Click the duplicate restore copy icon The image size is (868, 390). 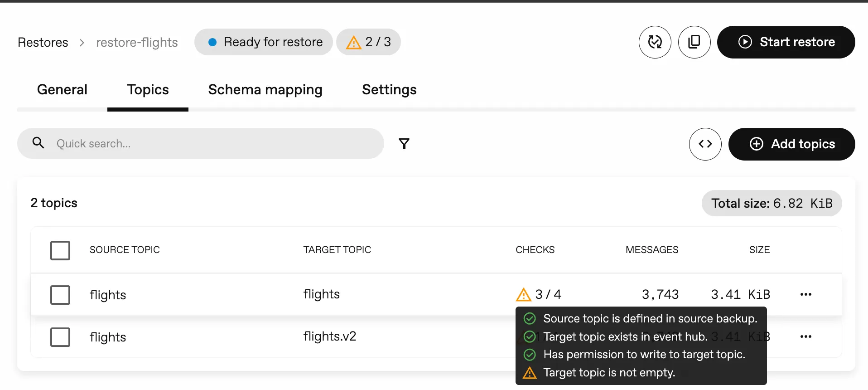(694, 42)
